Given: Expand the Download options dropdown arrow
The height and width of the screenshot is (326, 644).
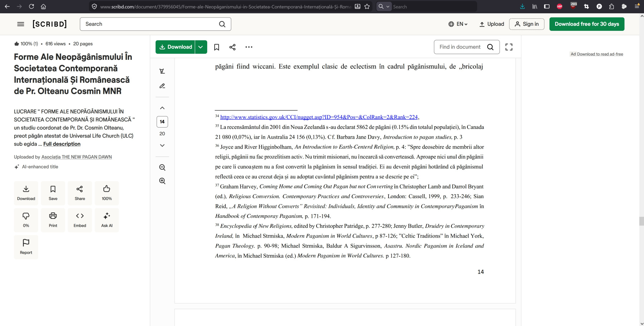Looking at the screenshot, I should (201, 47).
